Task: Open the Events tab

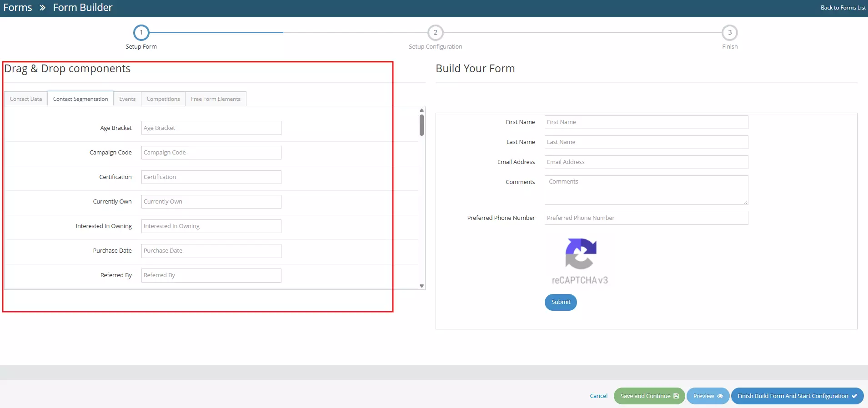Action: tap(127, 99)
